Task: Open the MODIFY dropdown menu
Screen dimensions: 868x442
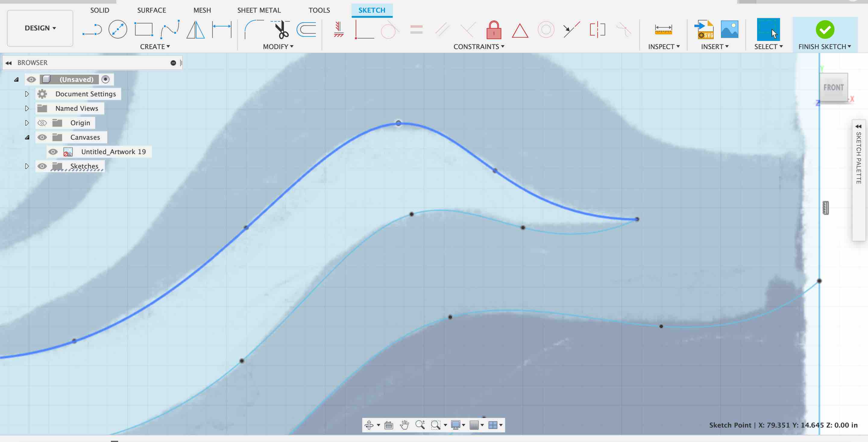Action: click(278, 47)
